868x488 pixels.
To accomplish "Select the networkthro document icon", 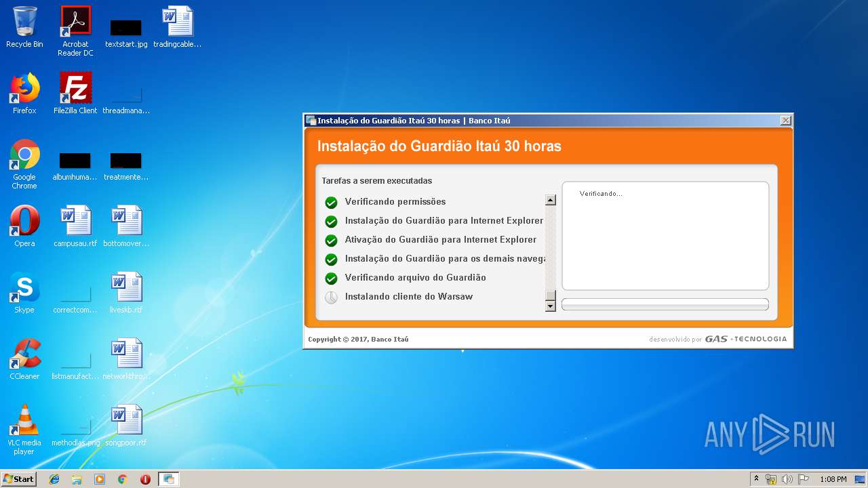I will [126, 359].
